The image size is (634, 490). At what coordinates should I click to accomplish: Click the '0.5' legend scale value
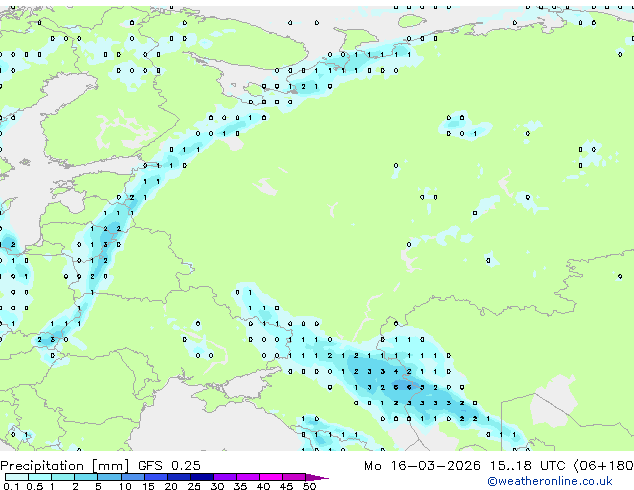coord(35,486)
